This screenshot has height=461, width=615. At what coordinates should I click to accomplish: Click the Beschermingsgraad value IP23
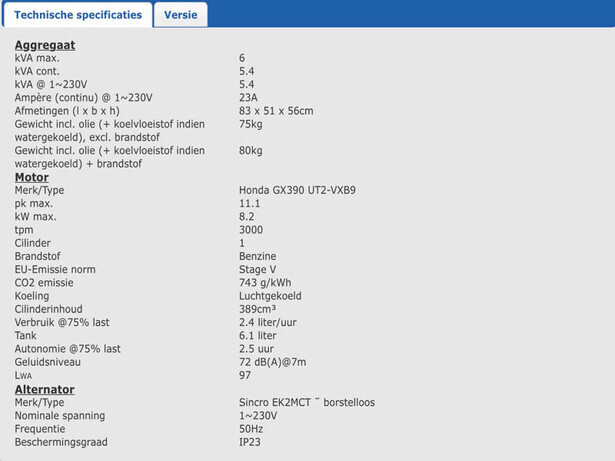pyautogui.click(x=251, y=442)
